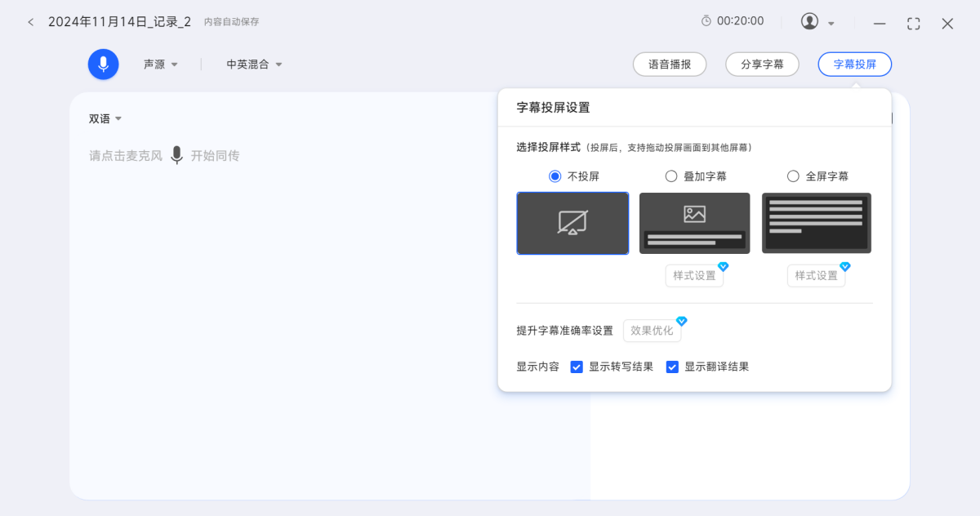Open the 声源 dropdown
This screenshot has width=980, height=516.
pos(160,64)
